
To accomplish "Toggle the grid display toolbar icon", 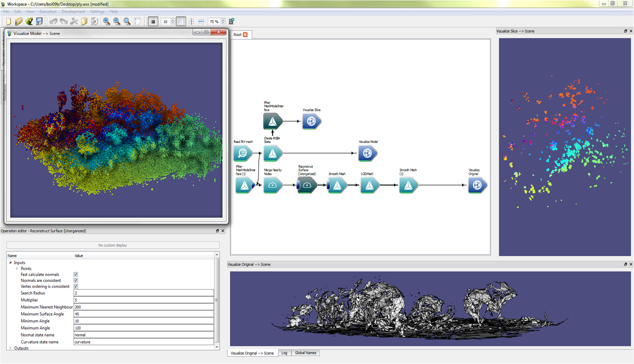I will click(x=181, y=22).
